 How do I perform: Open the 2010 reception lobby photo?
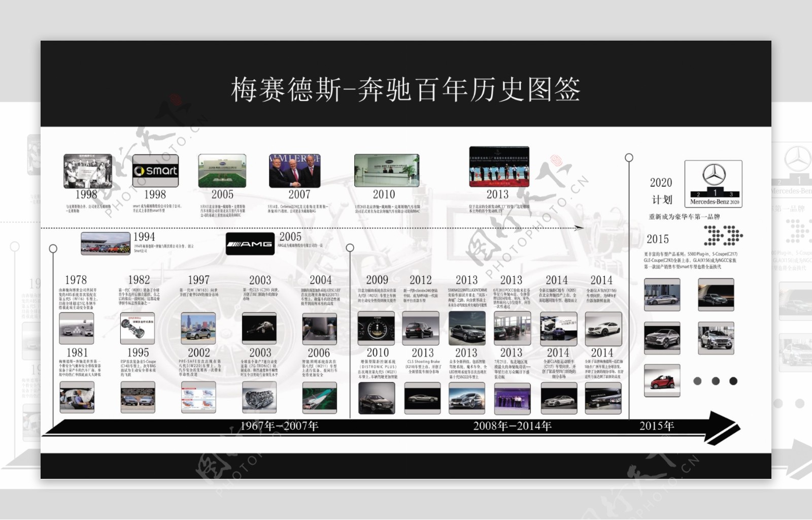[387, 171]
